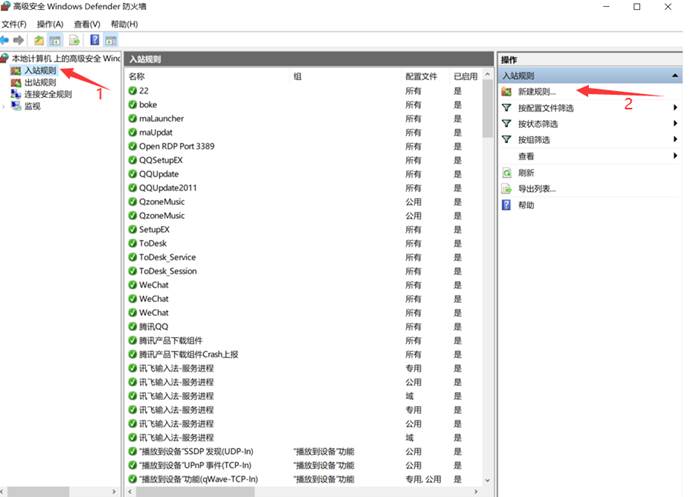This screenshot has height=497, width=692.
Task: Click the 导出列表 icon in Actions pane
Action: [x=507, y=189]
